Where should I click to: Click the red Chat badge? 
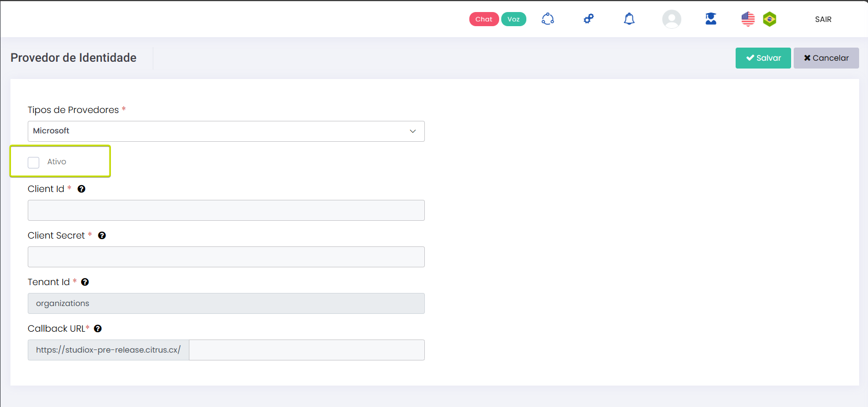point(483,19)
